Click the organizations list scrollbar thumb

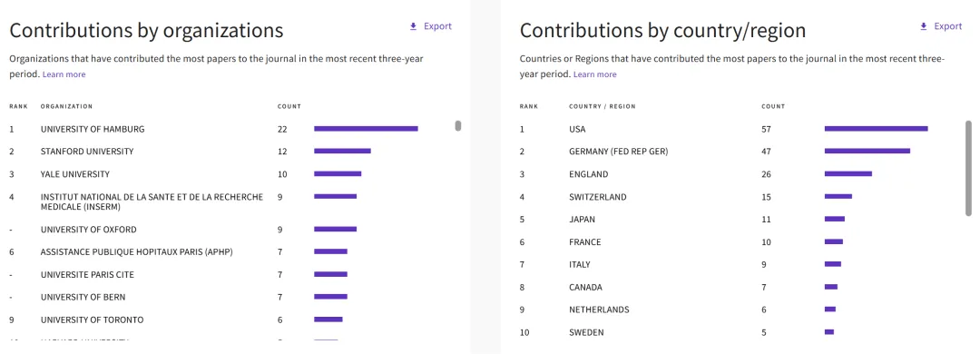(x=458, y=125)
